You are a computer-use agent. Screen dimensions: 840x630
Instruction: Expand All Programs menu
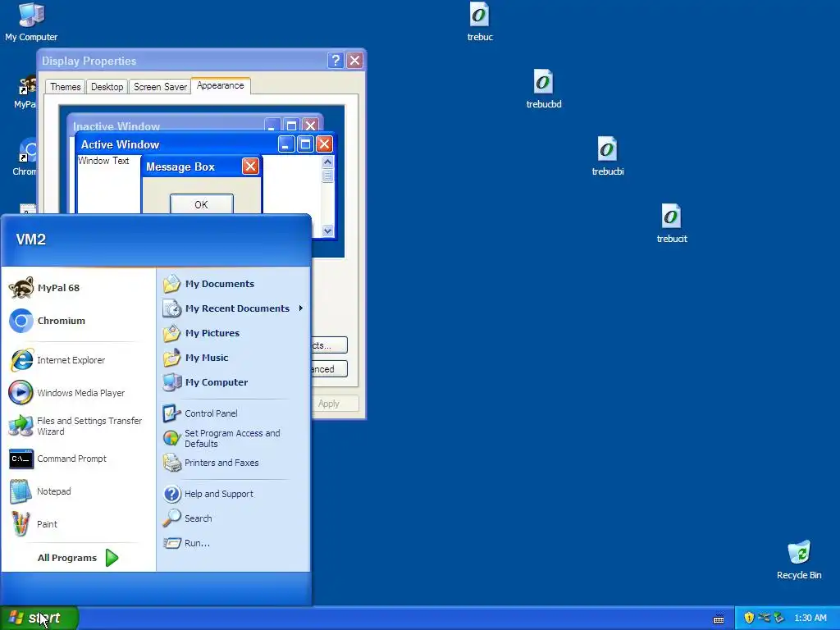(78, 558)
